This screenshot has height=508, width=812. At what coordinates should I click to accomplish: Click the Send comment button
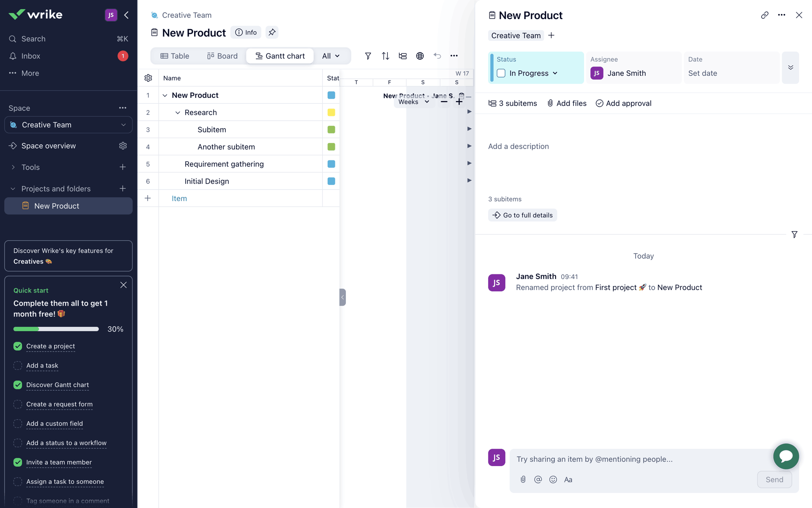[774, 480]
